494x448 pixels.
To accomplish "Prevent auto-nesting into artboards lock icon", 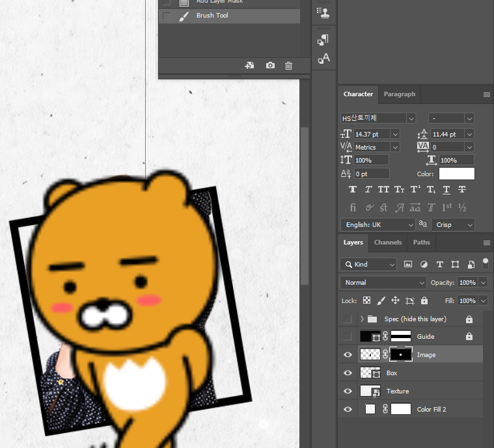I will click(410, 300).
